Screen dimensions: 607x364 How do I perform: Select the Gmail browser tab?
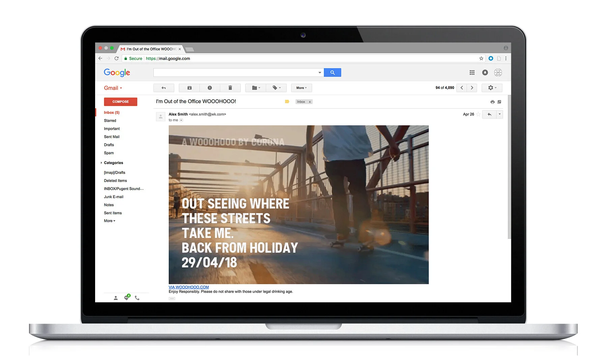click(x=151, y=49)
